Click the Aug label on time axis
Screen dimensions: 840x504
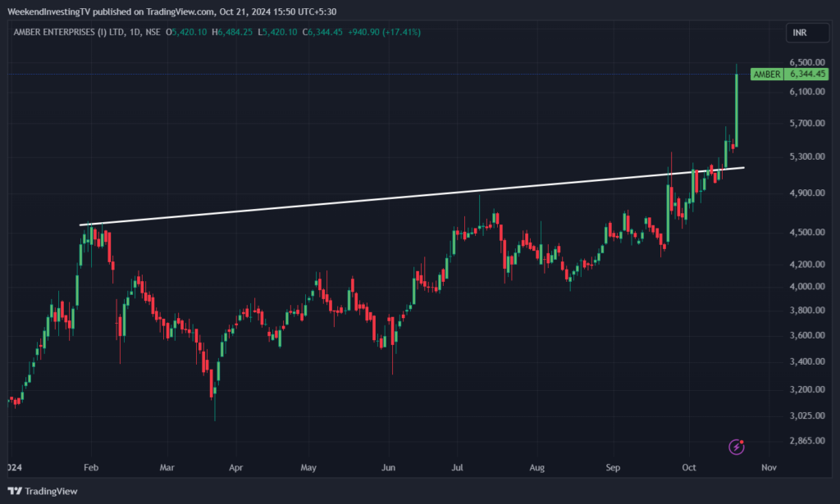click(x=536, y=468)
